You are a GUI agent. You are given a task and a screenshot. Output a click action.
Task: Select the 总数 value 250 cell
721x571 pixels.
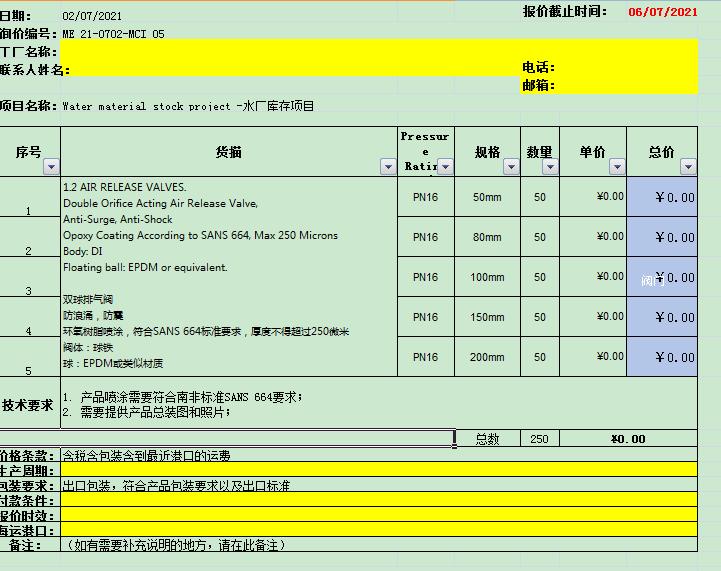coord(539,439)
